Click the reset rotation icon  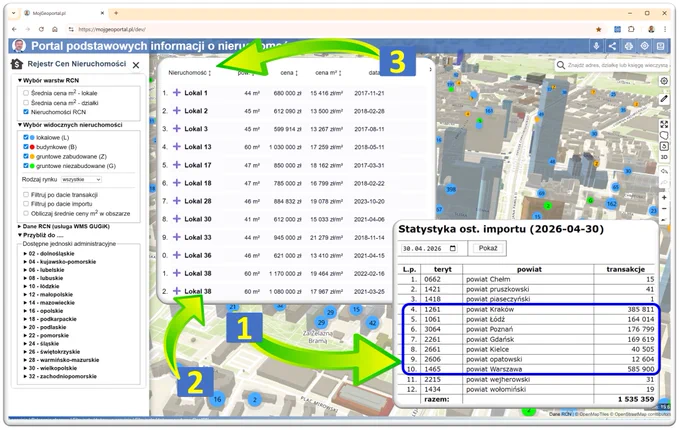point(664,146)
